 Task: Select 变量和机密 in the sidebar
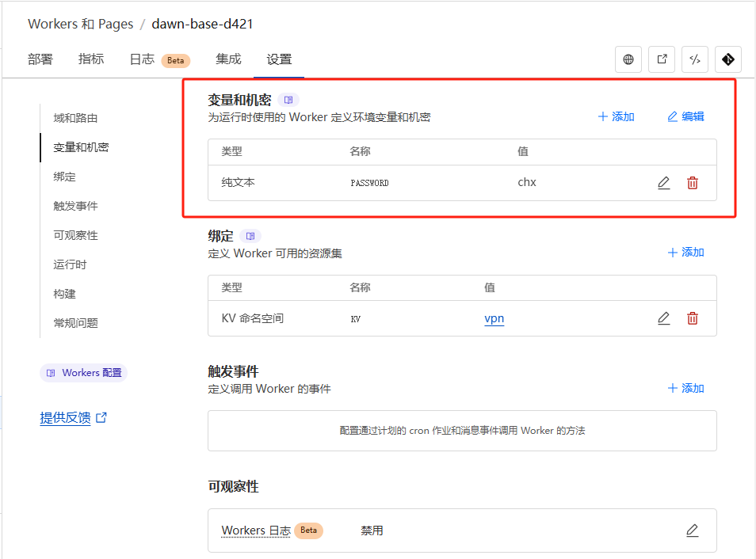pyautogui.click(x=81, y=147)
